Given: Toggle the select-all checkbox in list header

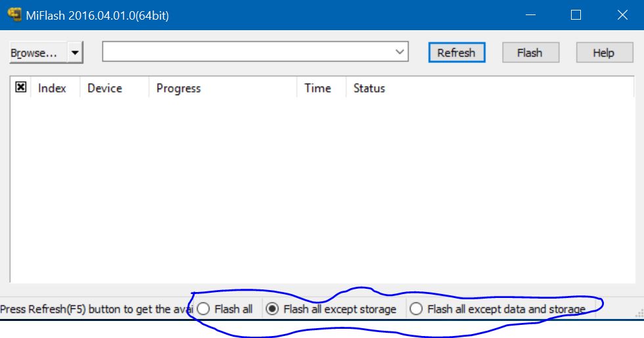Looking at the screenshot, I should (20, 87).
